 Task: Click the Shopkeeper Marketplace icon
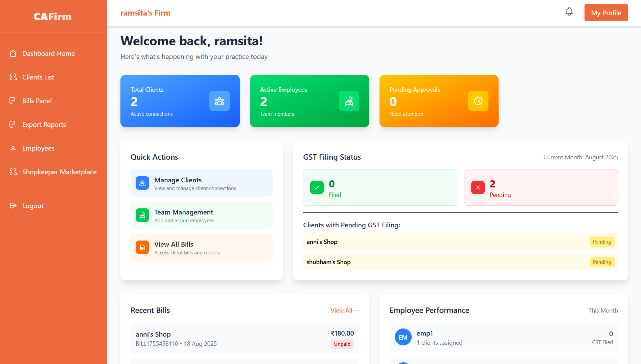point(13,172)
